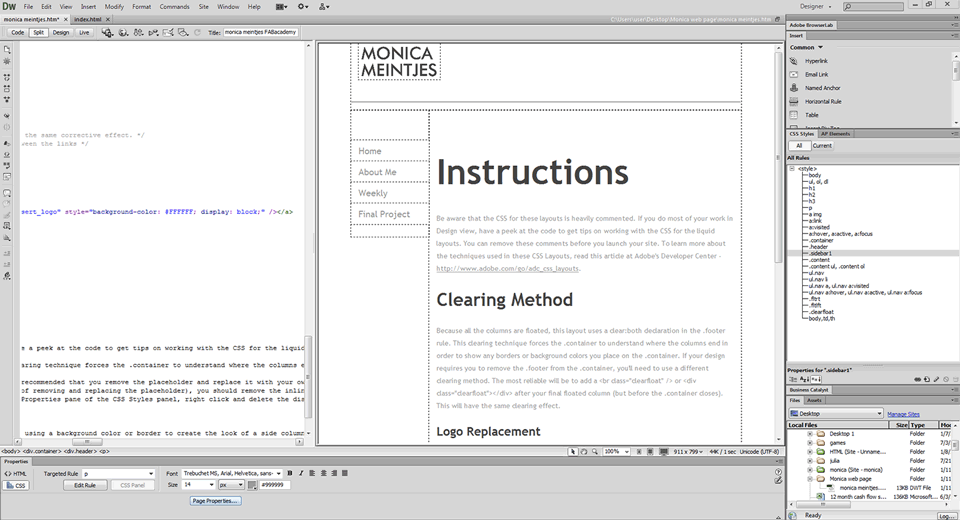This screenshot has height=520, width=960.
Task: Select the Zoom magnifier tool in status bar
Action: tap(594, 451)
